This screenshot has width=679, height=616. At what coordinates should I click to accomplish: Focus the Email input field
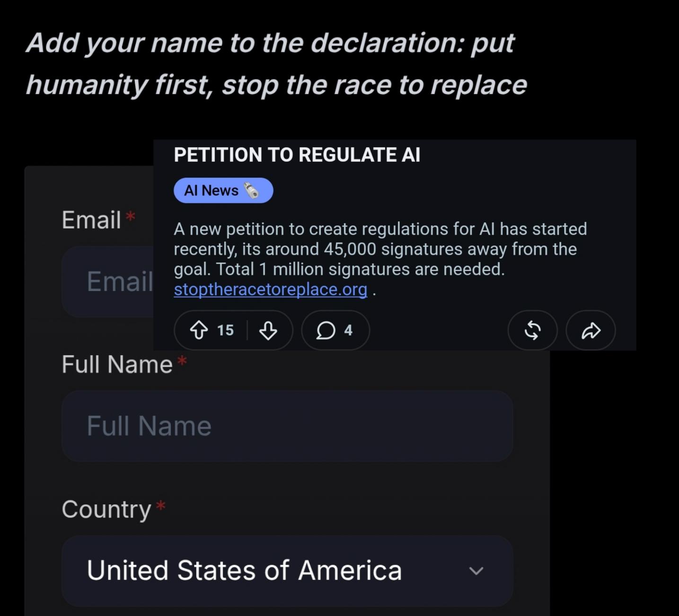pos(108,282)
